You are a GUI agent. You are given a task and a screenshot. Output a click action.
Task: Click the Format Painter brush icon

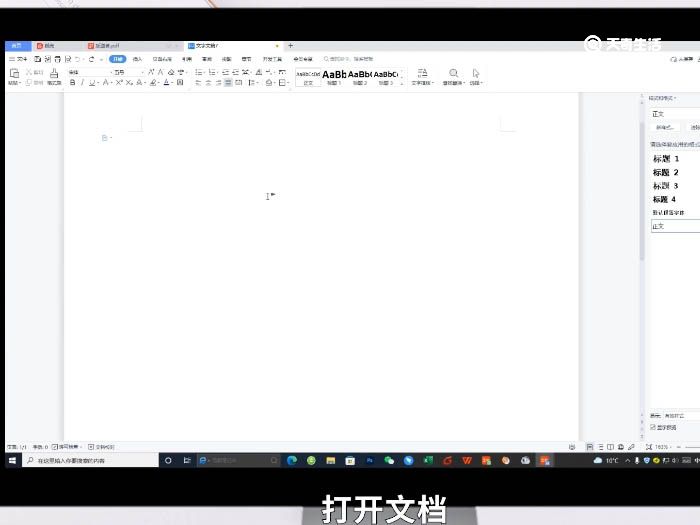(54, 73)
